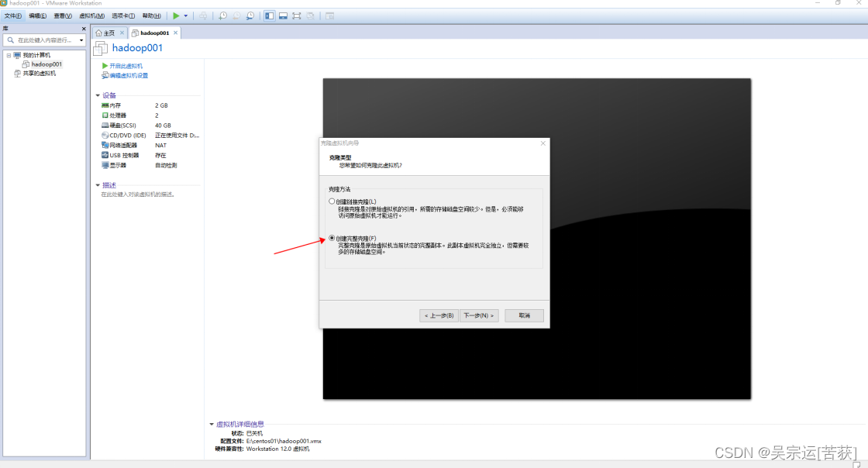The image size is (868, 468).
Task: Collapse the 我的计算机 tree node
Action: point(9,55)
